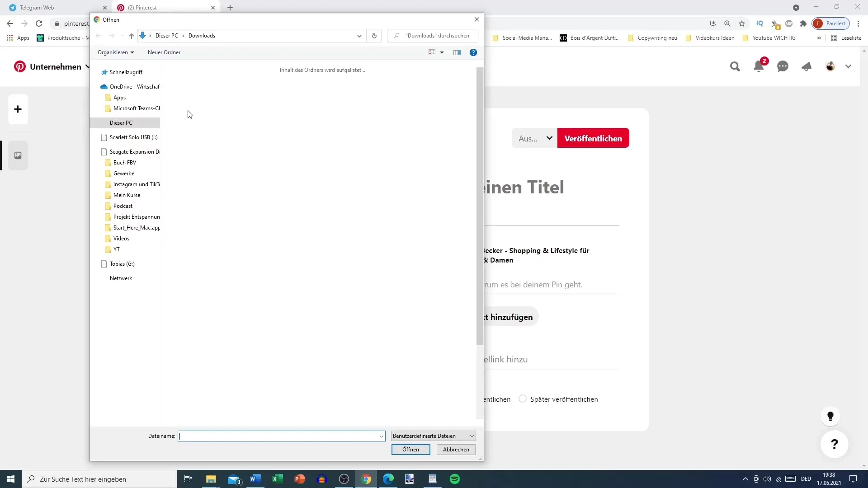Image resolution: width=868 pixels, height=488 pixels.
Task: Select Scarlett Solo USB drive
Action: point(129,137)
